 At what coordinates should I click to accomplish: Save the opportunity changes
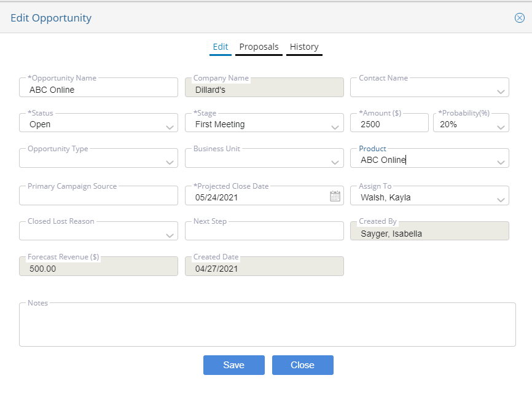234,365
